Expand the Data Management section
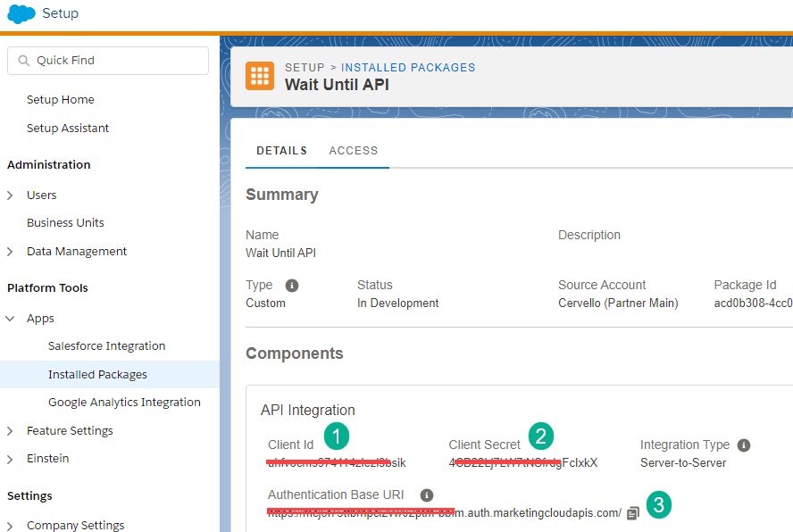This screenshot has height=532, width=793. pyautogui.click(x=11, y=252)
